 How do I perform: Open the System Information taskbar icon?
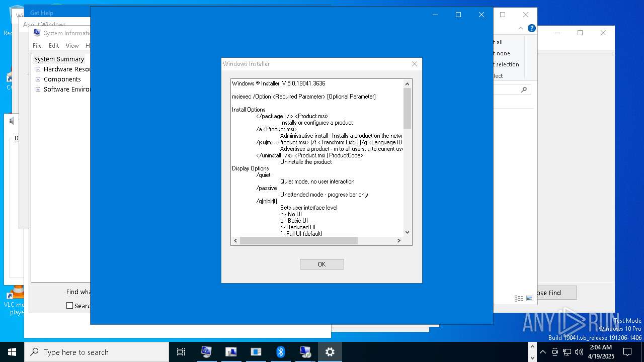pyautogui.click(x=206, y=352)
